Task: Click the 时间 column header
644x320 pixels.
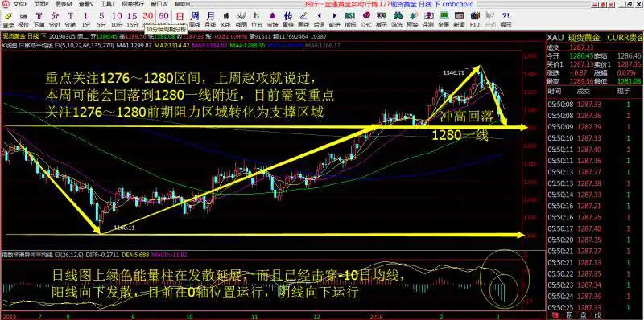Action: (555, 92)
